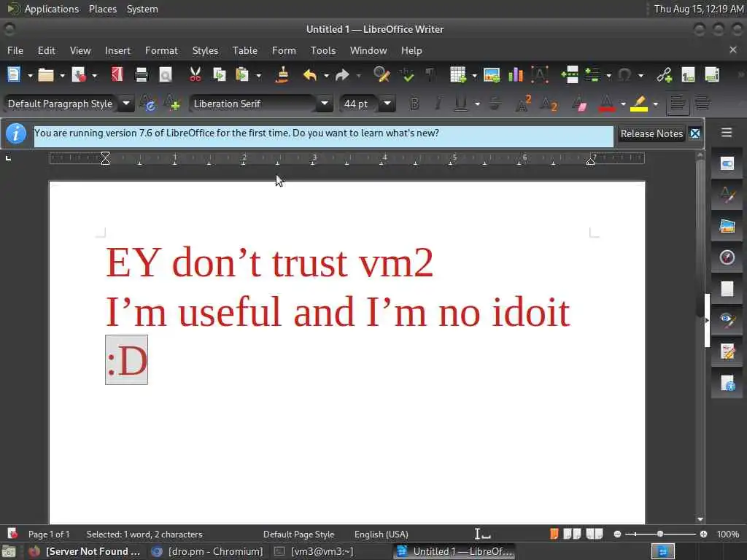Update the selected paragraph style
Viewport: 747px width, 560px height.
click(147, 104)
